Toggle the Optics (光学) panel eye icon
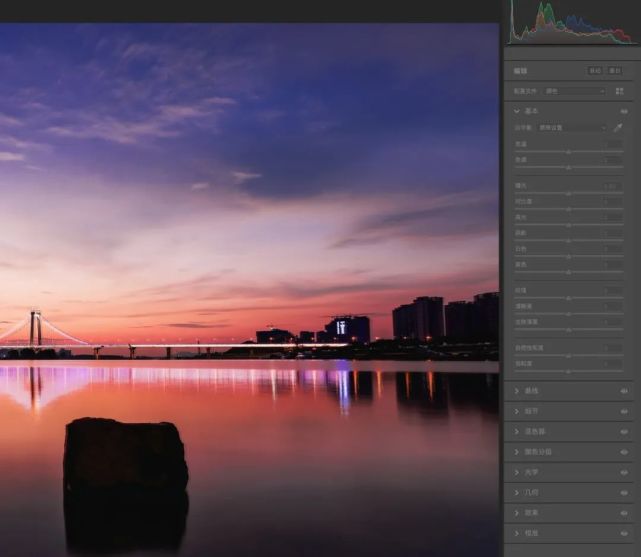This screenshot has width=641, height=557. 624,472
